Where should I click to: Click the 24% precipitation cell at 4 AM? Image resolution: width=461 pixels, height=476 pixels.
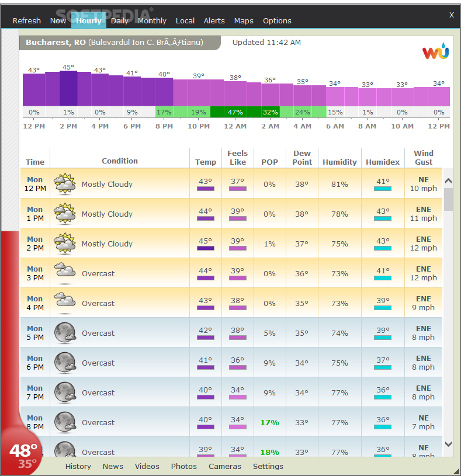303,112
